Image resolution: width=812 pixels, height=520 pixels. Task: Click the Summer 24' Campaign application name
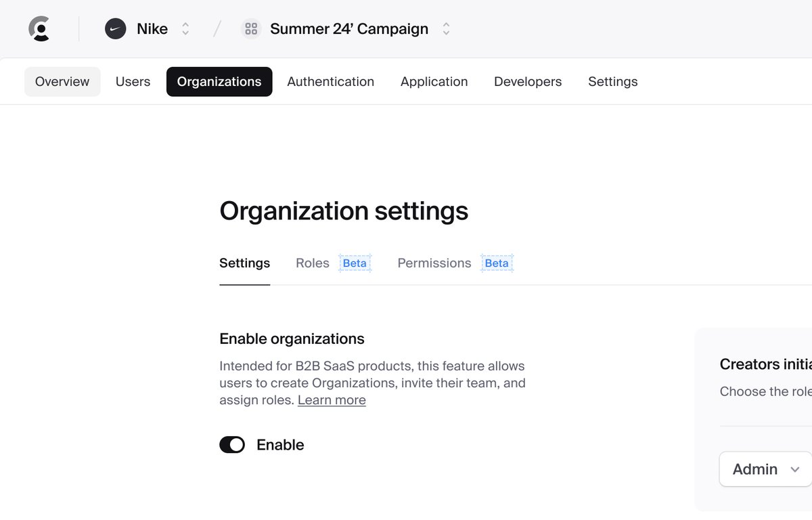click(x=349, y=29)
